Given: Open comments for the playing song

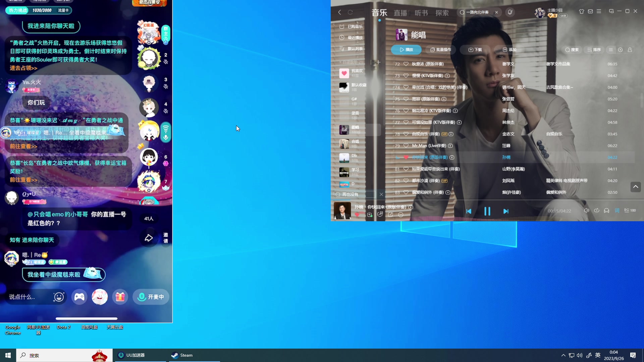Looking at the screenshot, I should (380, 215).
